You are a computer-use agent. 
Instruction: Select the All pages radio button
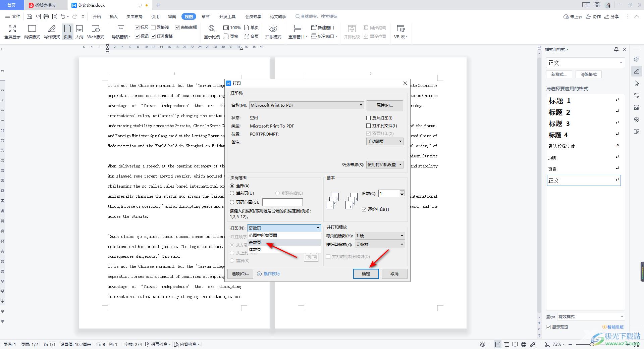232,186
